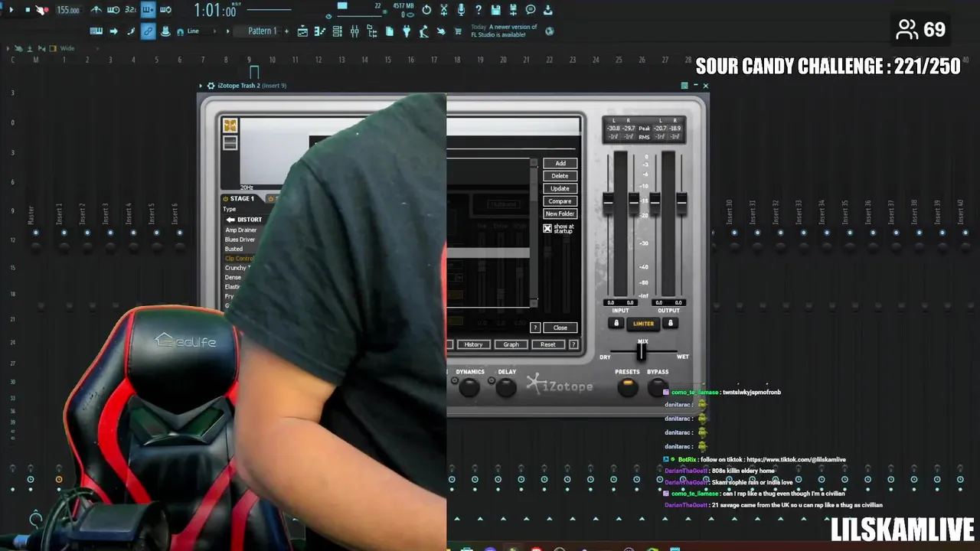
Task: Click the DRY/WET MIX slider handle
Action: tap(642, 351)
